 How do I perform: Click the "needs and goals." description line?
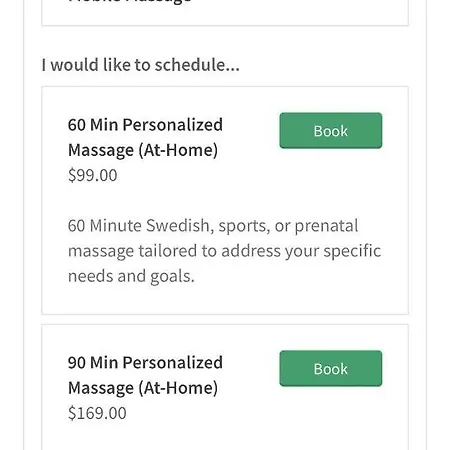tap(131, 277)
